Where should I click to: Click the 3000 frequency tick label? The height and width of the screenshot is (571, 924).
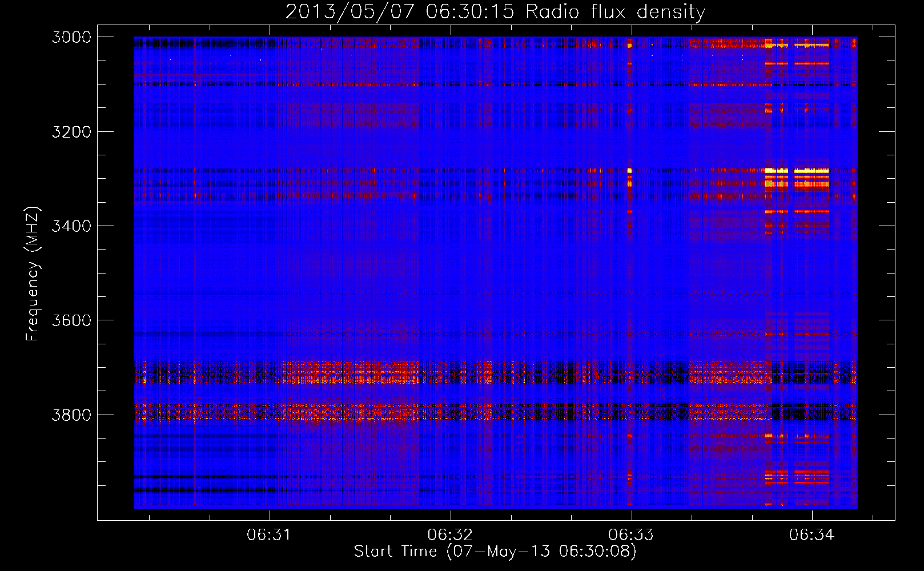point(71,37)
